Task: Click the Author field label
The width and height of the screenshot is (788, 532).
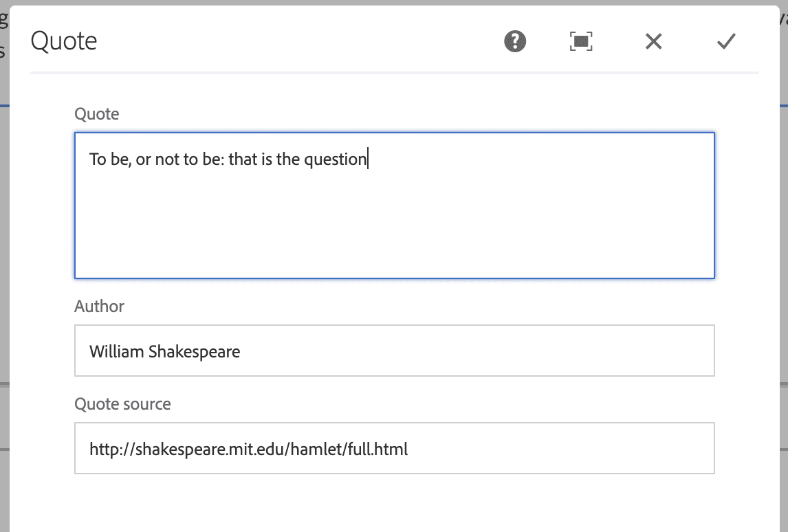Action: [99, 306]
